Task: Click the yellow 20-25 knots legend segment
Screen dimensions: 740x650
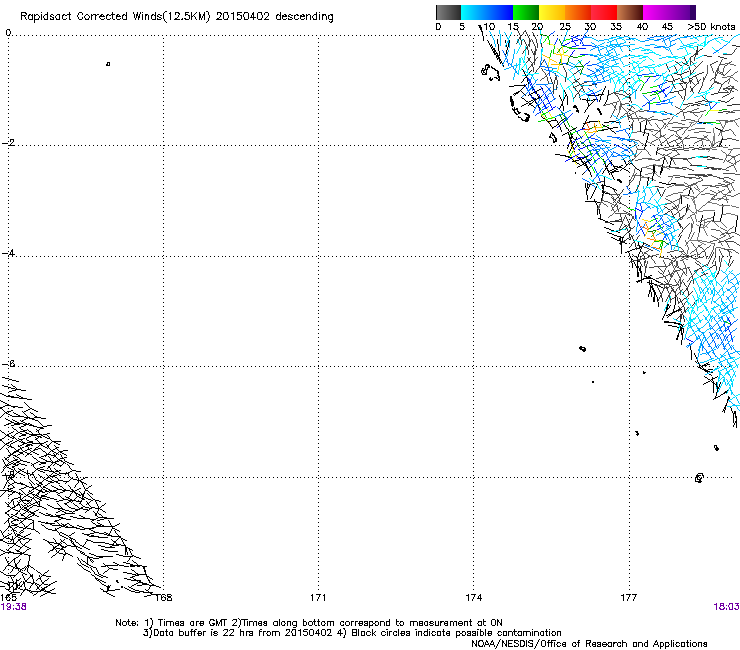Action: (x=552, y=12)
